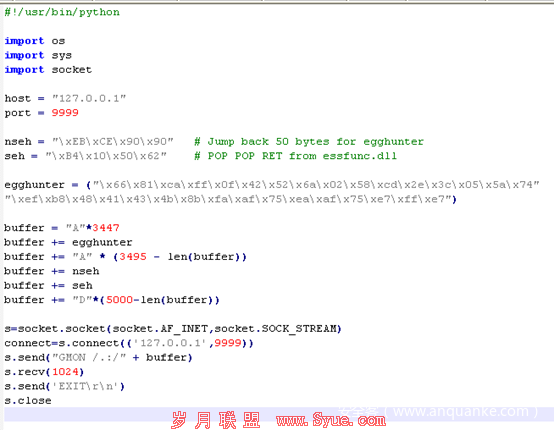The width and height of the screenshot is (554, 430).
Task: Click the comment "POP POP RET from essfunc.dll"
Action: (x=295, y=156)
